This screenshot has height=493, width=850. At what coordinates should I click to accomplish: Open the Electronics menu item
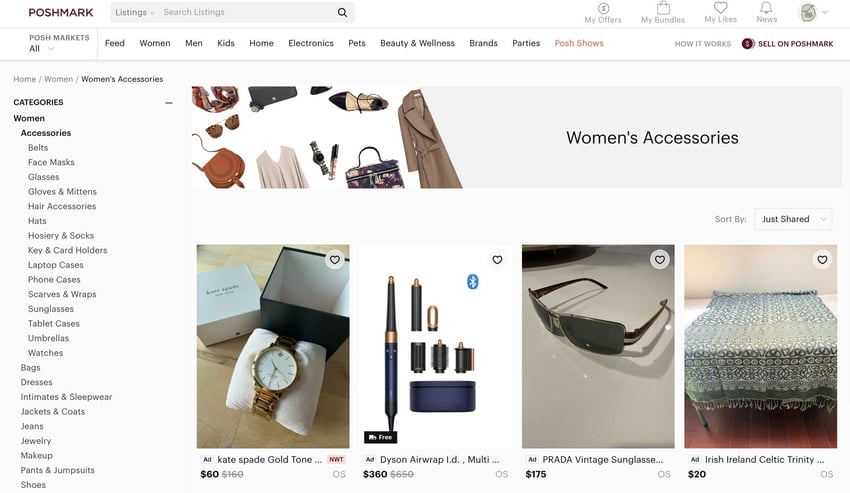coord(311,43)
